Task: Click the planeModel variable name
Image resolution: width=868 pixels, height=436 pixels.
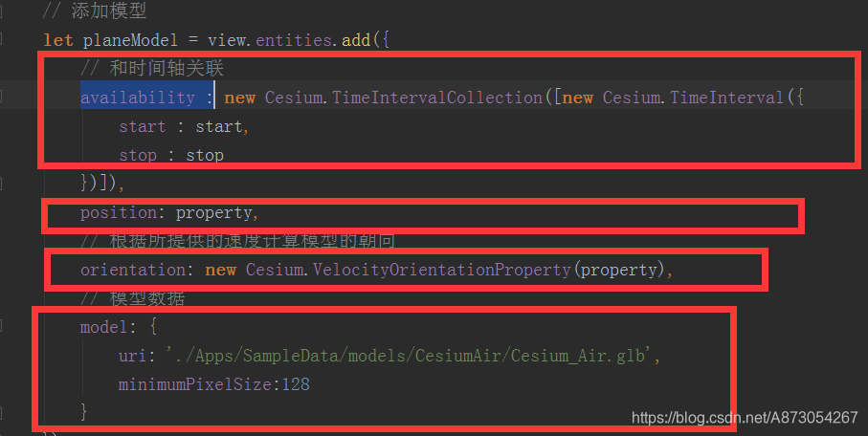Action: pyautogui.click(x=131, y=40)
